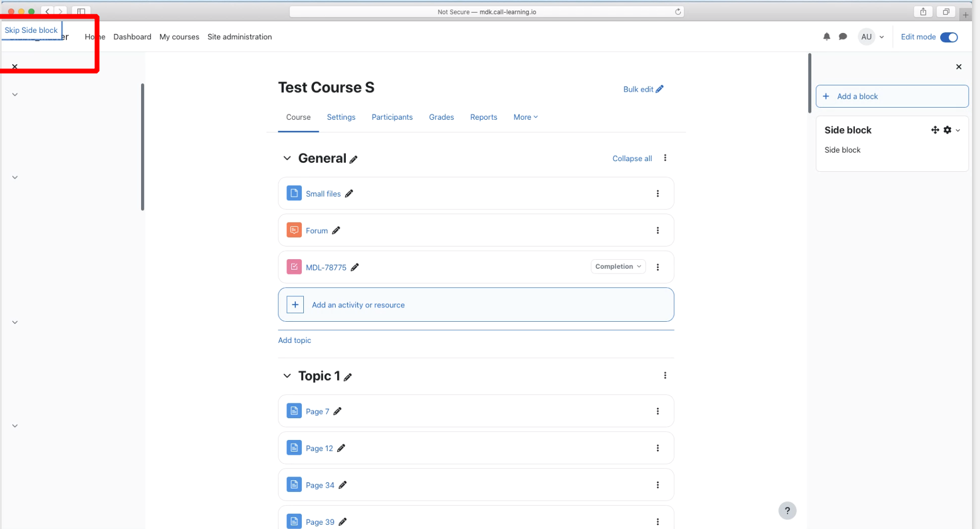Open Site administration in navigation
Viewport: 980px width, 529px height.
[x=240, y=37]
